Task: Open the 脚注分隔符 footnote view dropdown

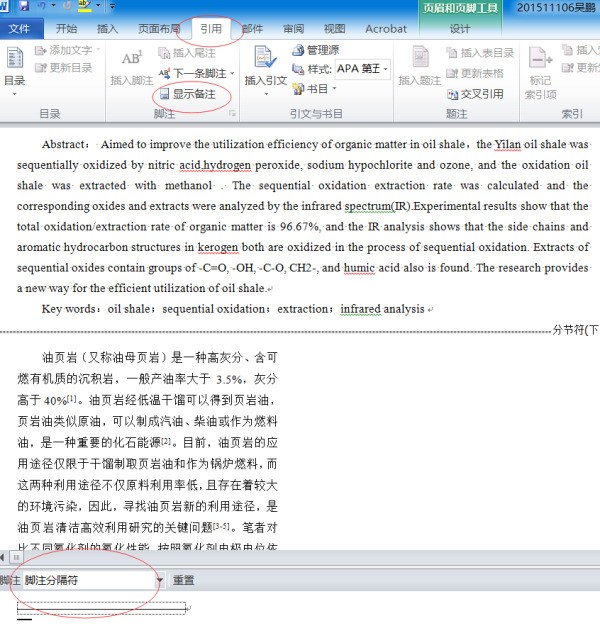Action: pos(159,581)
